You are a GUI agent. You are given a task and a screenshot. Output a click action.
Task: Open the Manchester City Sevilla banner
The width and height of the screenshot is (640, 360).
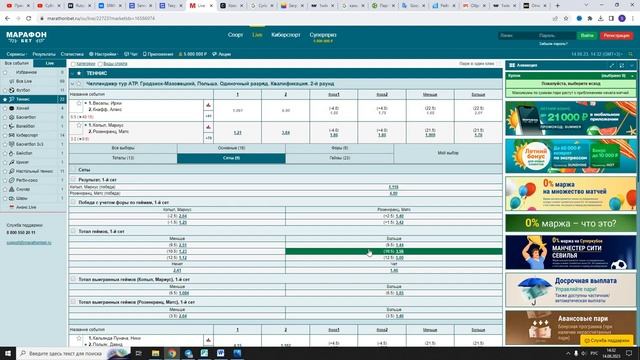[x=571, y=252]
